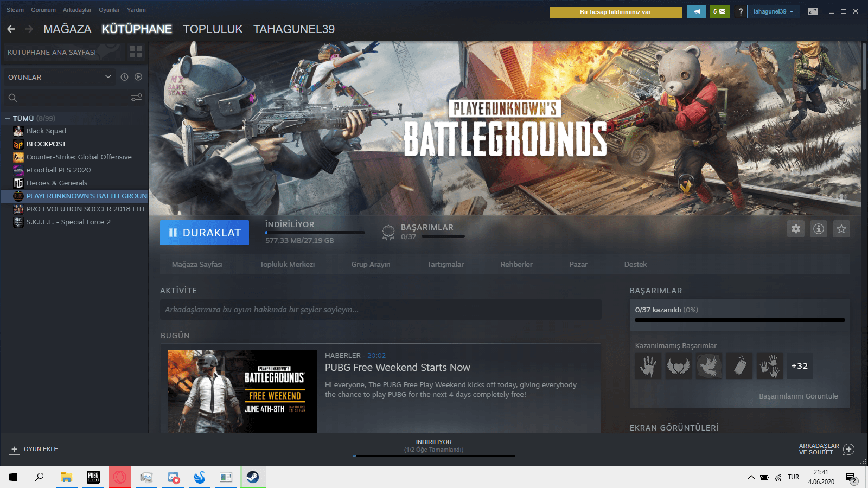Screen dimensions: 868x488
Task: Go forward with the right arrow
Action: click(29, 29)
